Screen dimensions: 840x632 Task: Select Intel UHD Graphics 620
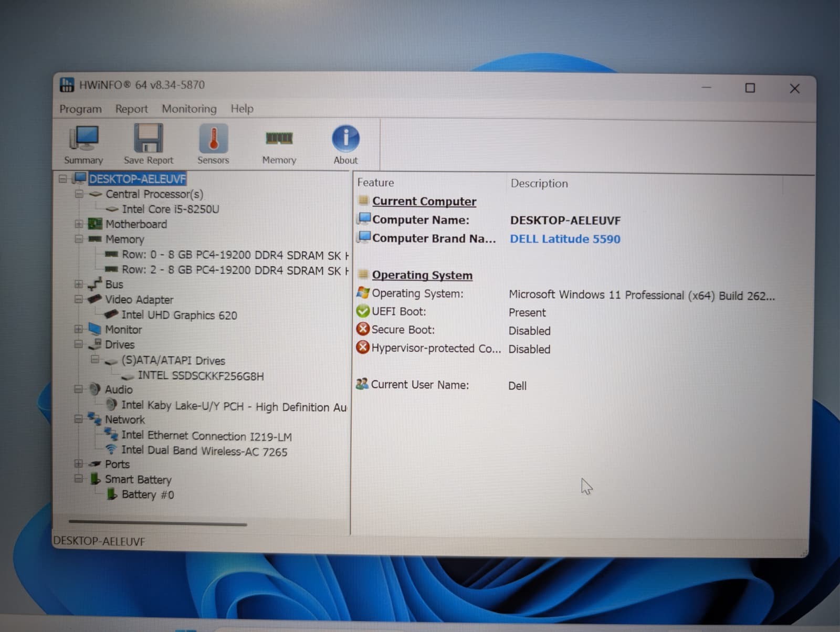pos(179,315)
